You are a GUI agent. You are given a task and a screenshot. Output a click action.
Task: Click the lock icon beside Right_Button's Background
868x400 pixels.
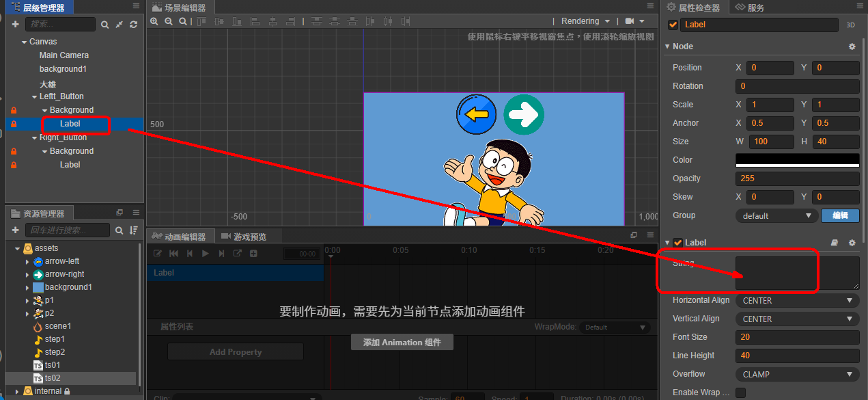(x=14, y=151)
